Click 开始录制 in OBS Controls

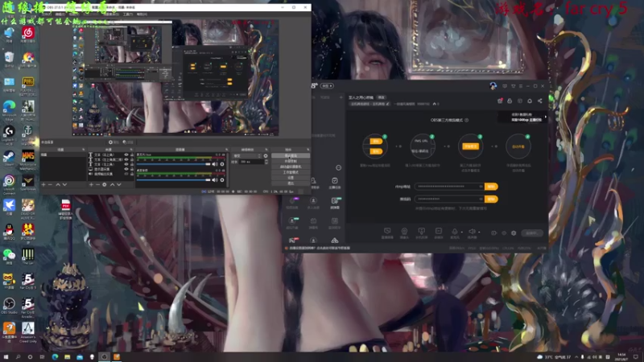(x=291, y=162)
